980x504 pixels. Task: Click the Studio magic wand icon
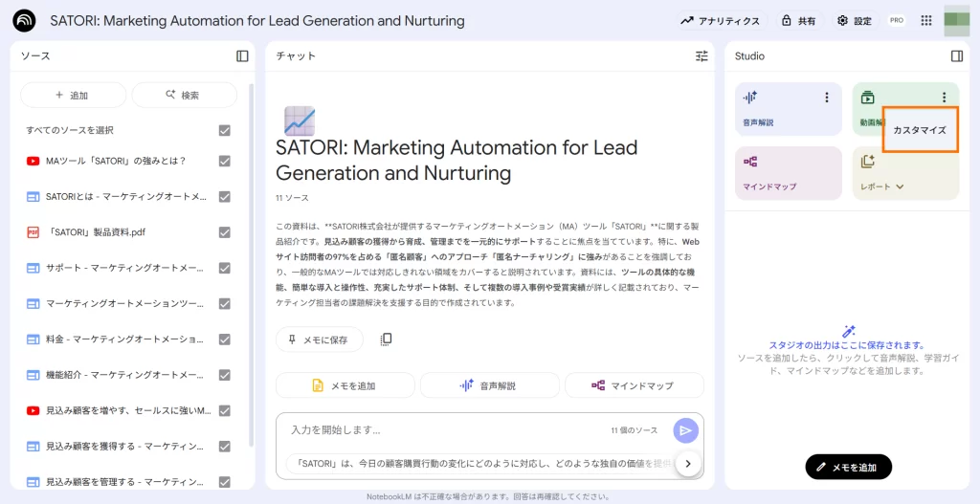pyautogui.click(x=848, y=331)
